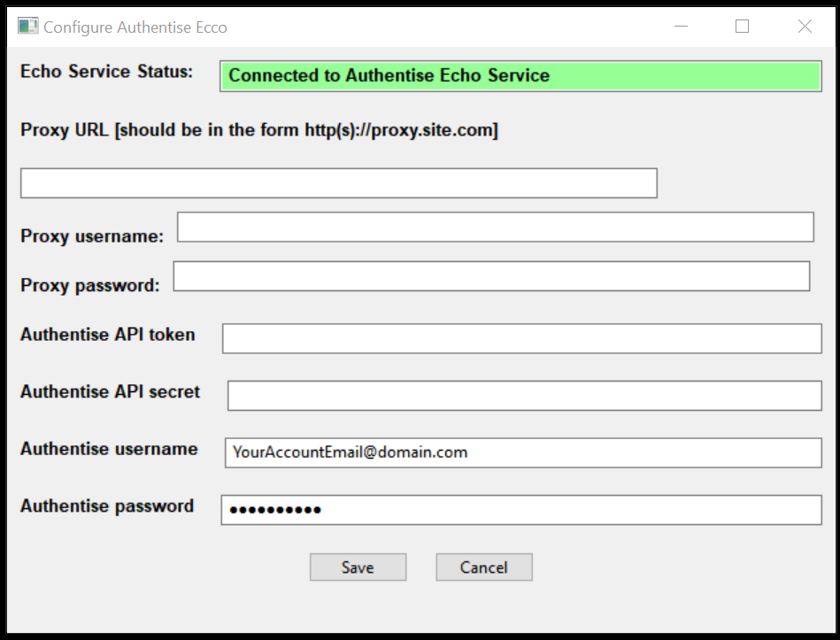The width and height of the screenshot is (840, 640).
Task: Click the Authentise API secret label
Action: coord(111,391)
